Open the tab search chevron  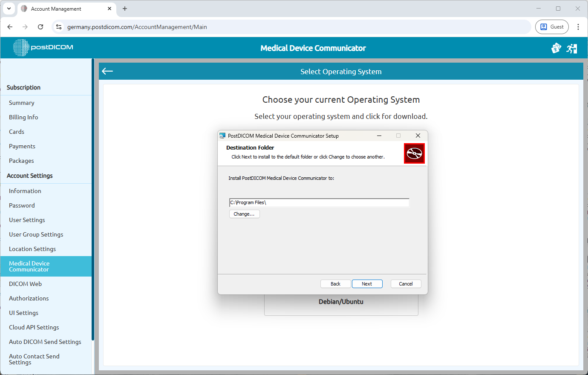point(9,9)
